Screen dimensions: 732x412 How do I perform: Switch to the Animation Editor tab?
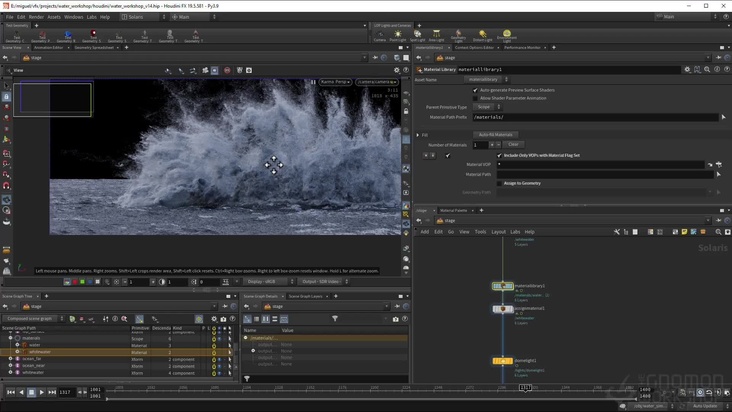coord(49,48)
